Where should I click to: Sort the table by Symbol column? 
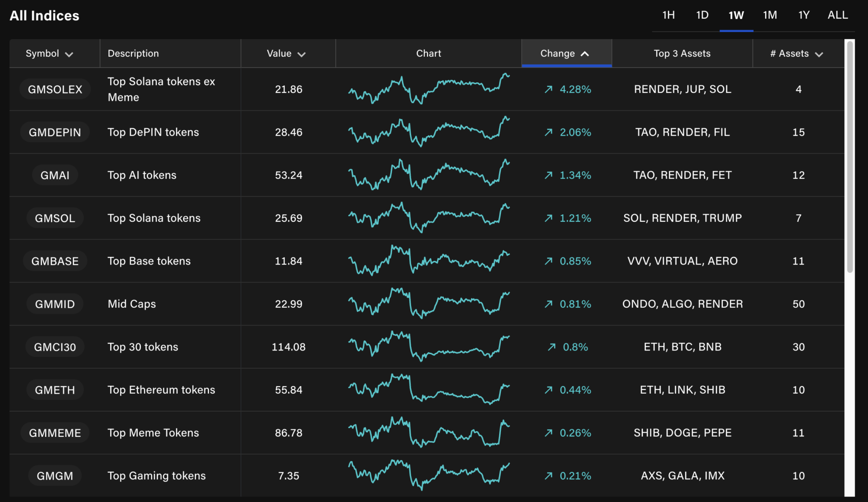tap(49, 54)
